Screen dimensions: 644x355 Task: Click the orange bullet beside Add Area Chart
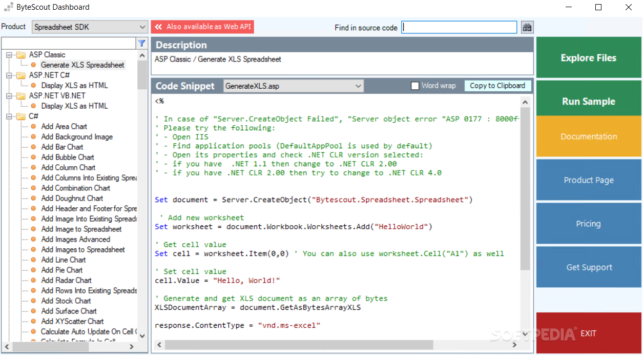tap(33, 127)
